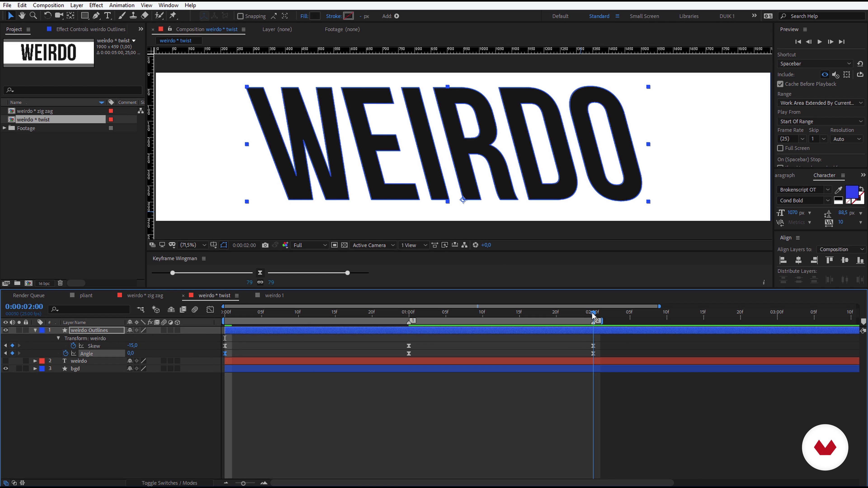
Task: Select the Selection arrow tool
Action: point(10,16)
